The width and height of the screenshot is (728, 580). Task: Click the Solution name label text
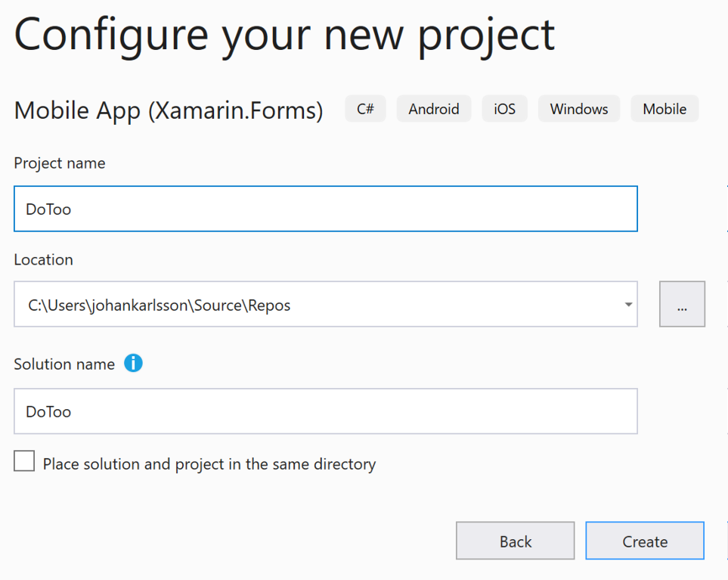(64, 364)
